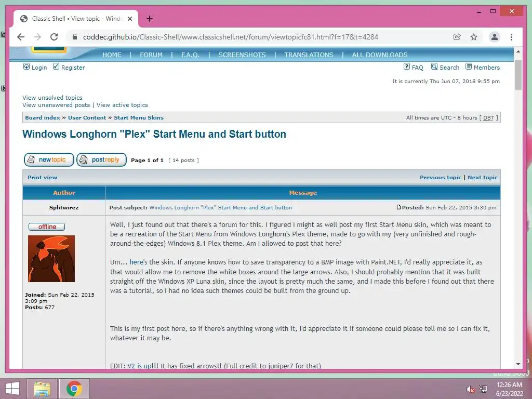Go to Start Menu Skins breadcrumb
Viewport: 532px width, 399px height.
(139, 118)
